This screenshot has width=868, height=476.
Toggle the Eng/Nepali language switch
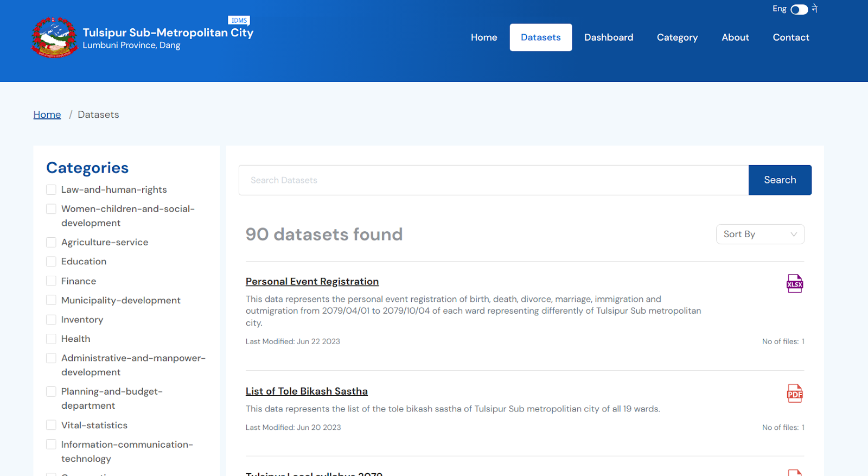799,9
